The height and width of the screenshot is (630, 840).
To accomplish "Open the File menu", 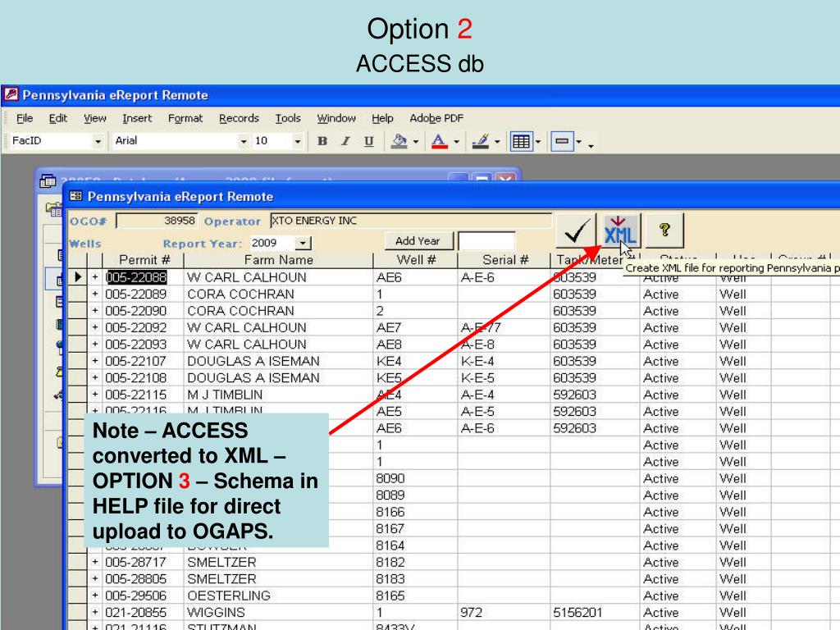I will click(25, 118).
